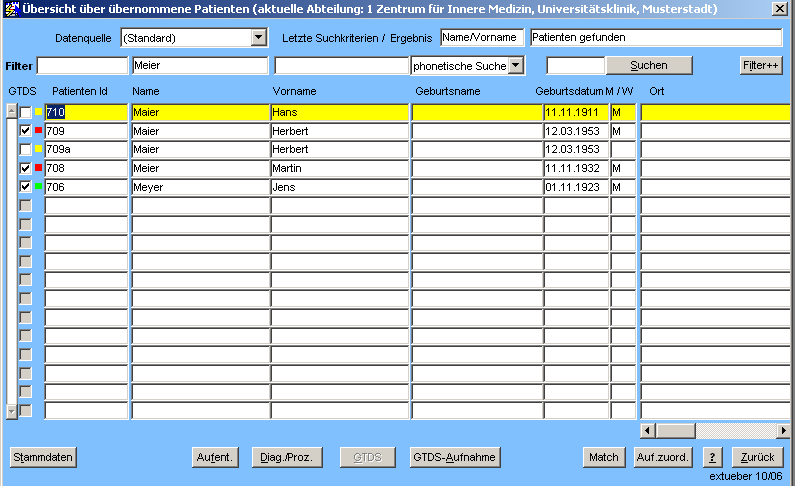Screen dimensions: 795x486
Task: Click the record list scroll-down arrow
Action: (x=12, y=411)
